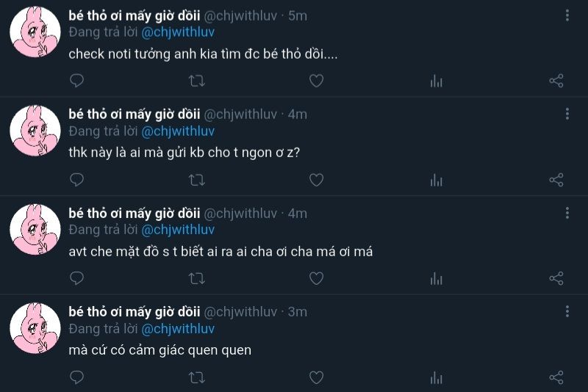Share the "thk này là ai" tweet
The width and height of the screenshot is (588, 392).
tap(556, 179)
